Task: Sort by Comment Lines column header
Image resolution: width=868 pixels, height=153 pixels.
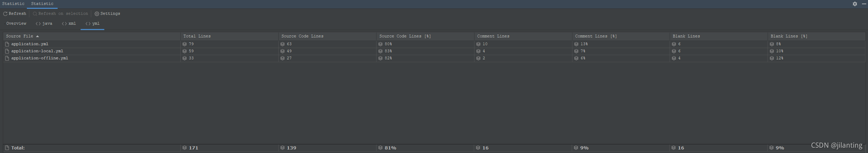Action: click(493, 36)
